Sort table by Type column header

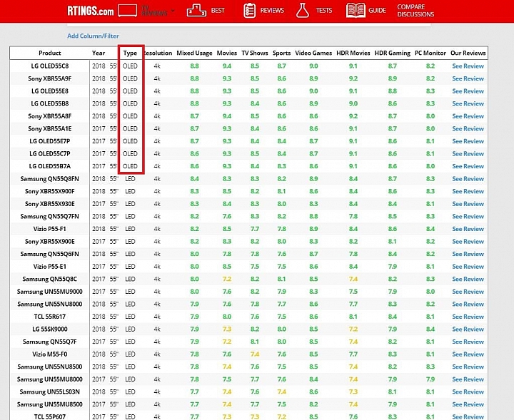[130, 53]
